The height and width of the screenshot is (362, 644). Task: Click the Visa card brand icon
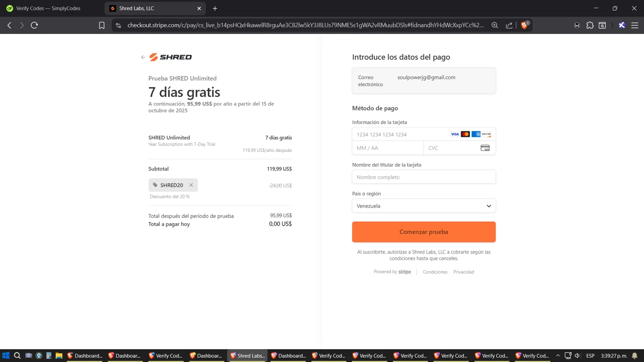(455, 134)
